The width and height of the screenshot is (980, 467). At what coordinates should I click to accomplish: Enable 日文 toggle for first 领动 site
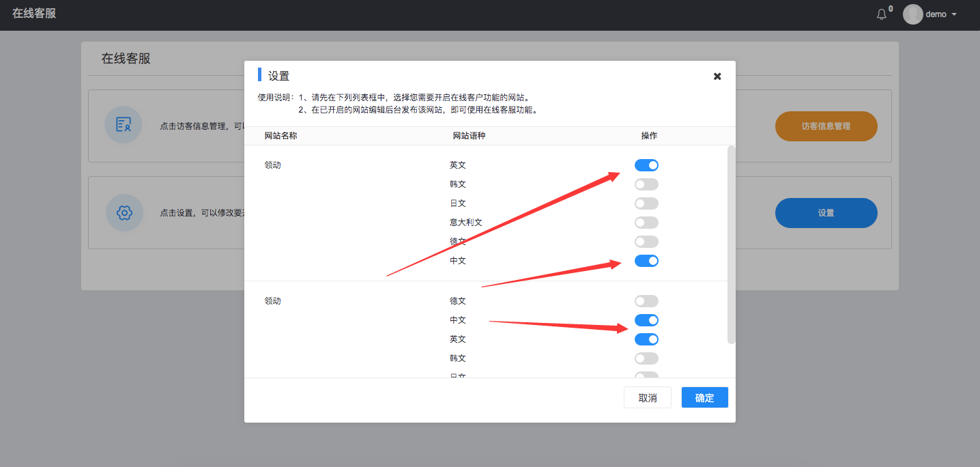(646, 203)
